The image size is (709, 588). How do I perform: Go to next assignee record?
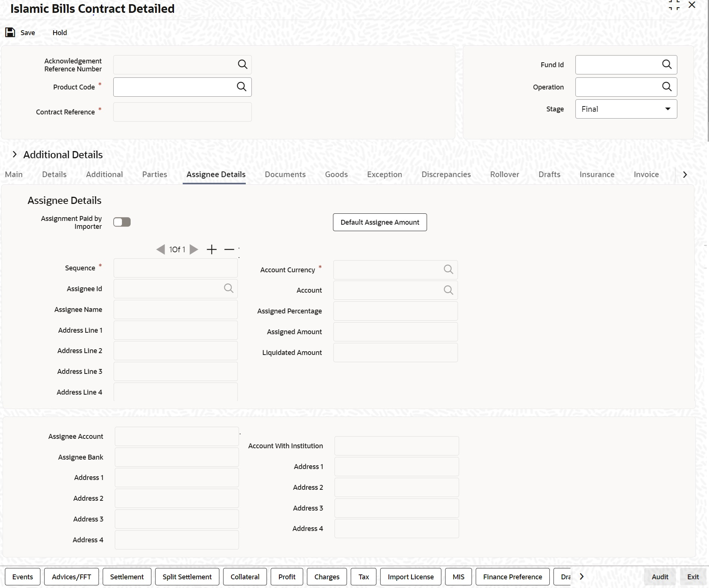(x=194, y=249)
